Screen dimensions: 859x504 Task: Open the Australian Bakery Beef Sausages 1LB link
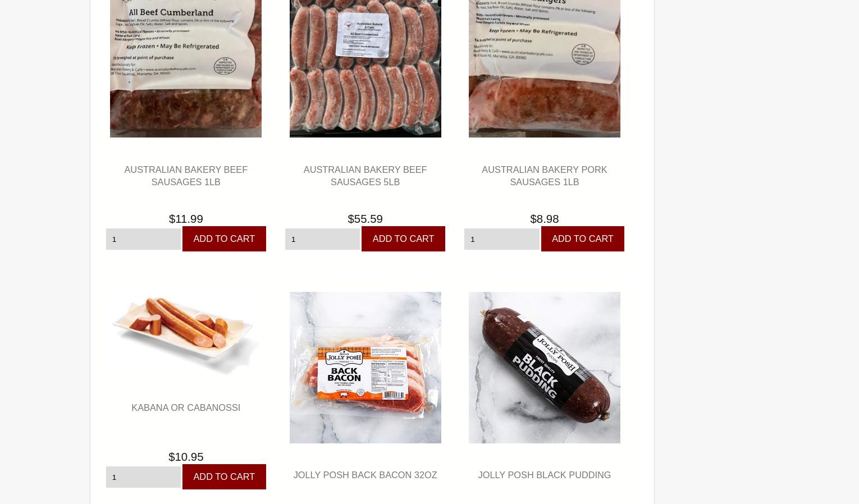186,176
